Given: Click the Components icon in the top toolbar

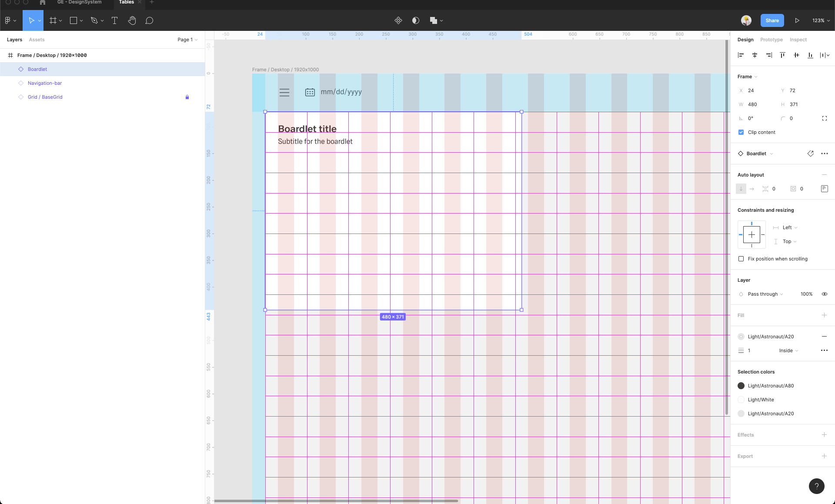Looking at the screenshot, I should (398, 20).
